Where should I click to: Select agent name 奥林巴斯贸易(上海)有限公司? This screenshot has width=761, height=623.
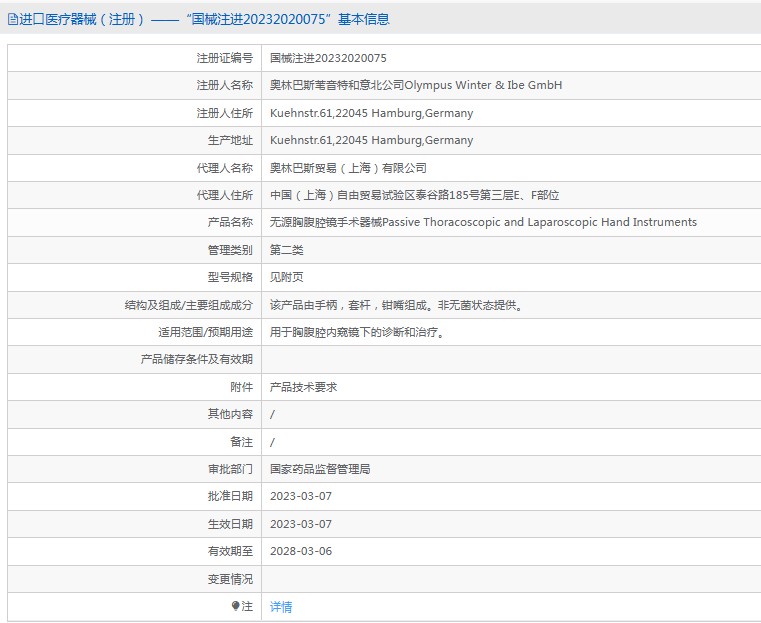coord(348,168)
